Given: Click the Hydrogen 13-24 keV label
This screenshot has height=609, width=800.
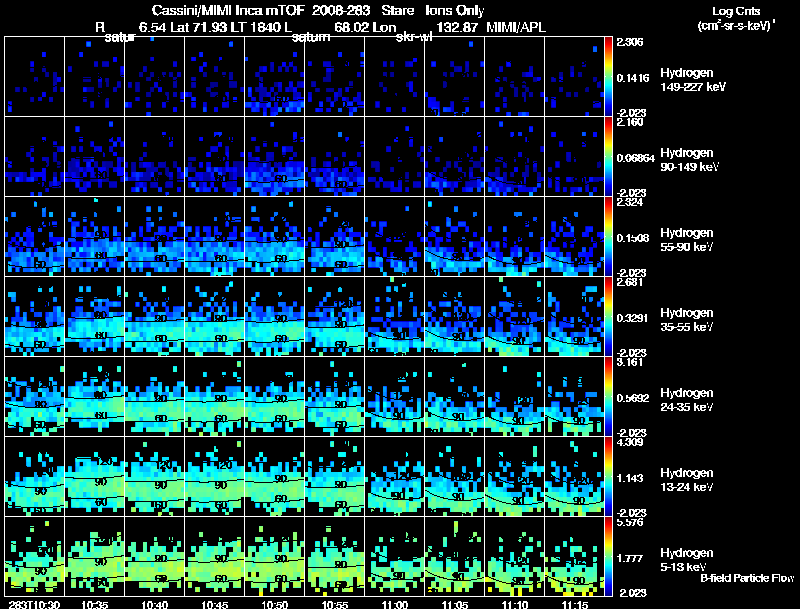Looking at the screenshot, I should [x=687, y=480].
